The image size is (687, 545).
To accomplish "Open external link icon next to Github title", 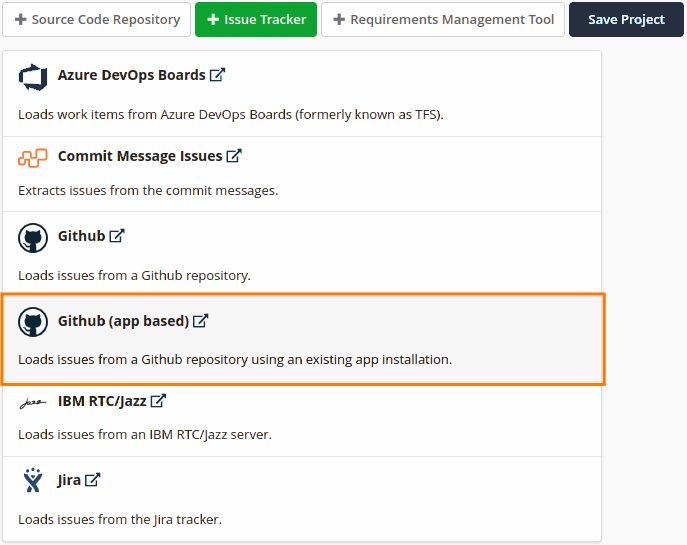I will [x=117, y=236].
